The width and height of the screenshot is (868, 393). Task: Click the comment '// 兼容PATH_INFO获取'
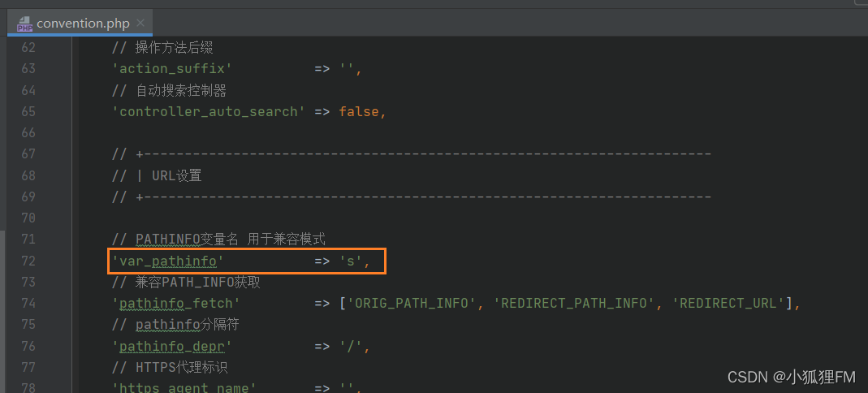[x=186, y=283]
